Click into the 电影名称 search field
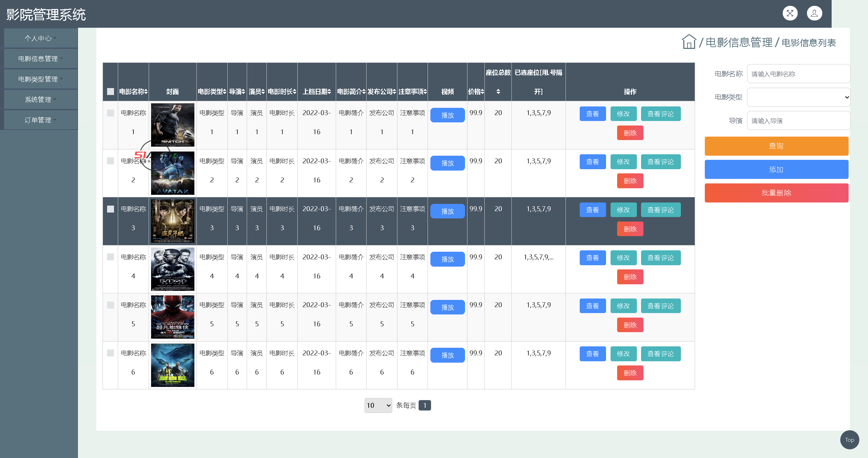 click(x=798, y=74)
